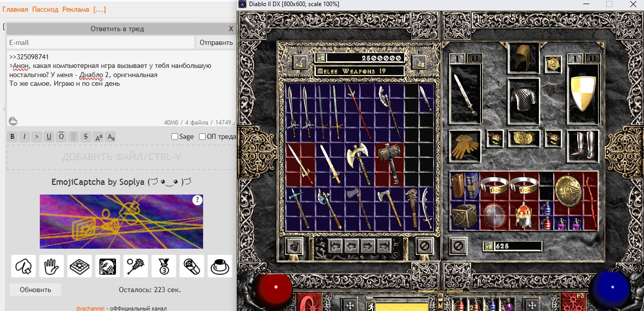Screen dimensions: 644x311
Task: Click the Отправить button
Action: coord(216,42)
